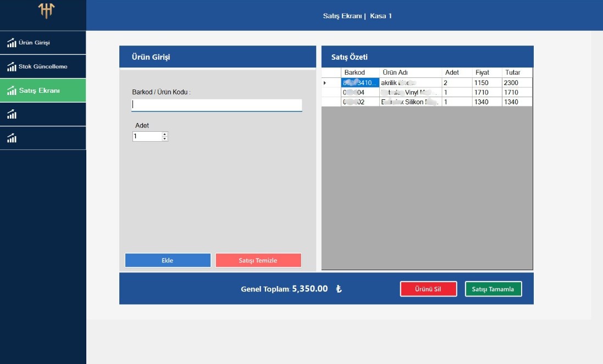603x364 pixels.
Task: Select the Satış Ekranı sidebar tab
Action: coord(43,91)
